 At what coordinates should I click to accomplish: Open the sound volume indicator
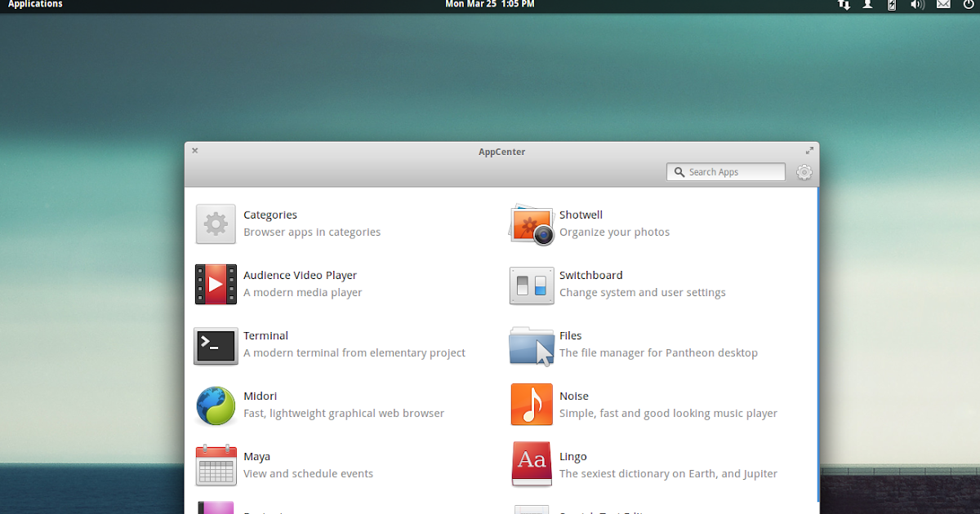click(x=917, y=5)
